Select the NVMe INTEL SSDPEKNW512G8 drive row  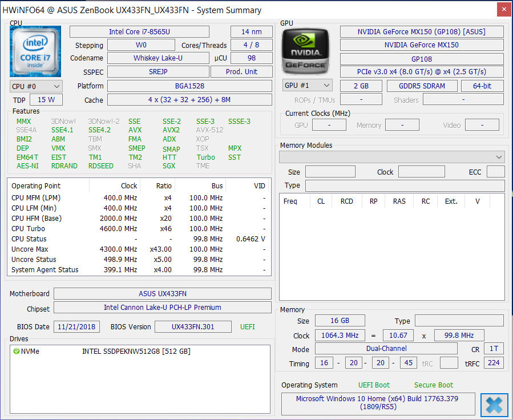[x=140, y=351]
